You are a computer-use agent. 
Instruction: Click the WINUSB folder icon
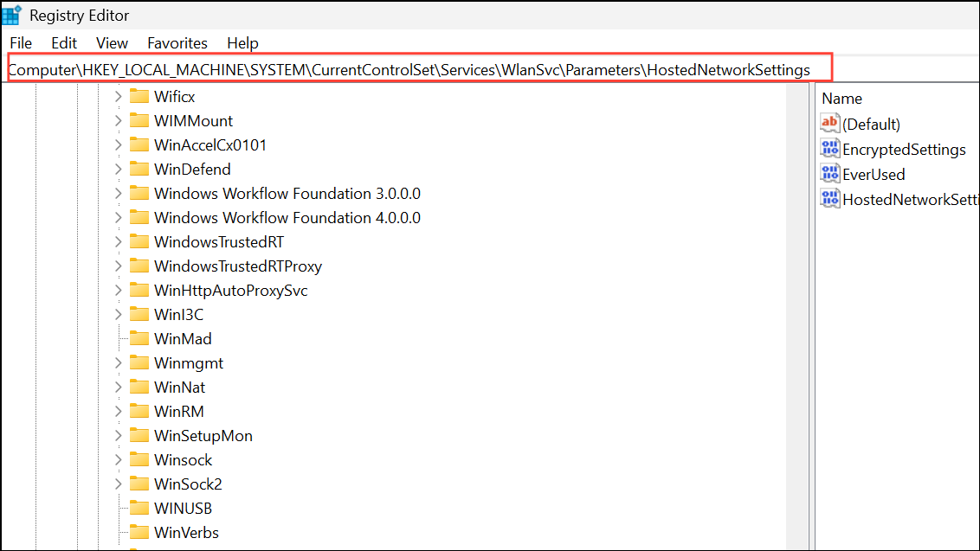[139, 508]
